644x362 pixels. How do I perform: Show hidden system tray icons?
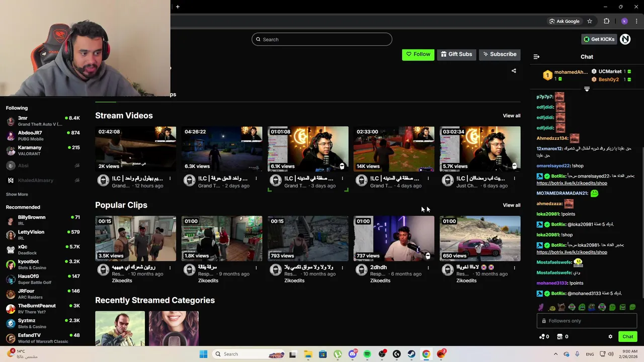click(557, 354)
